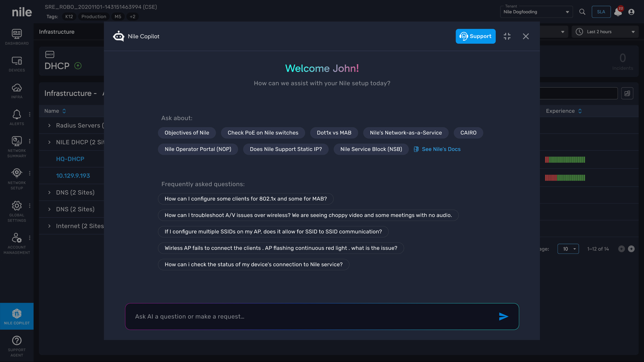
Task: Click HQ-DHCP experience color bar
Action: click(565, 160)
